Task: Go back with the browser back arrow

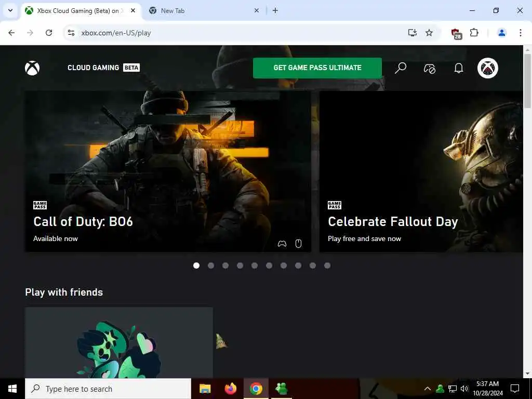Action: pos(11,33)
